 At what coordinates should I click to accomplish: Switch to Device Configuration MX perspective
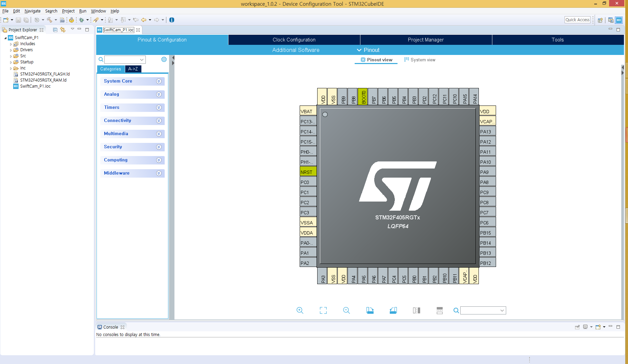(x=619, y=20)
